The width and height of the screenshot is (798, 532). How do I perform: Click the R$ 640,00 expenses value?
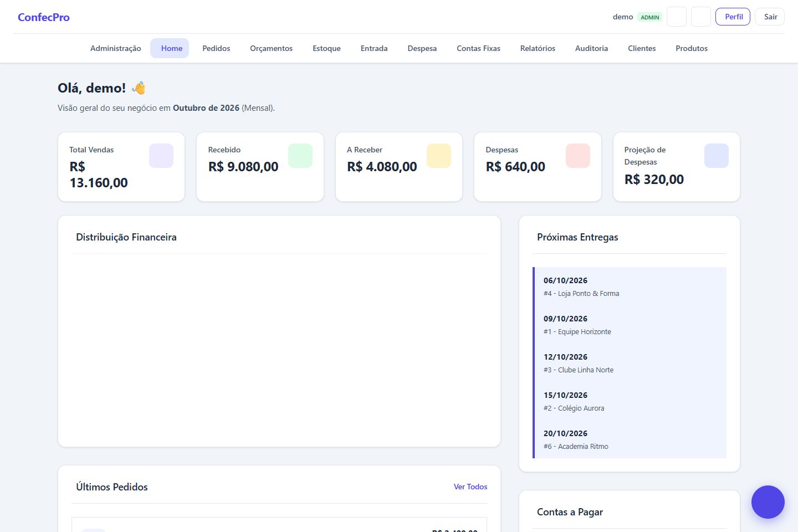[515, 167]
